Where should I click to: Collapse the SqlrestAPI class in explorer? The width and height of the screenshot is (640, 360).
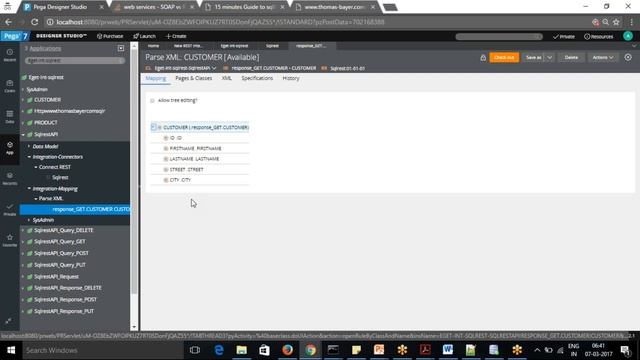click(x=23, y=134)
